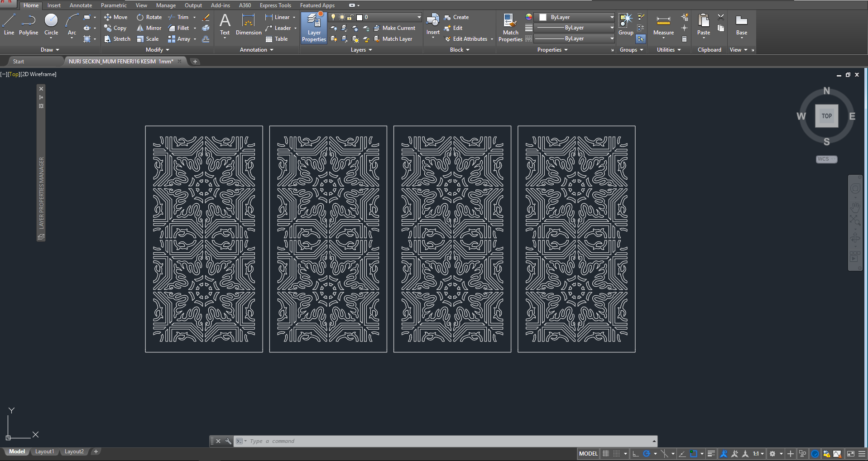Switch to the Layout1 tab
The width and height of the screenshot is (868, 461).
pyautogui.click(x=44, y=451)
